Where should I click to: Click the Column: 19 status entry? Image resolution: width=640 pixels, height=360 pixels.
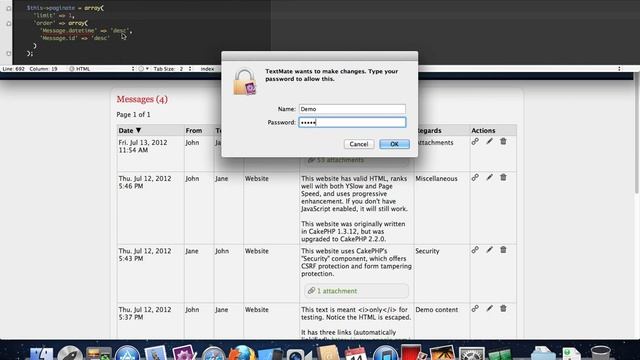(43, 69)
